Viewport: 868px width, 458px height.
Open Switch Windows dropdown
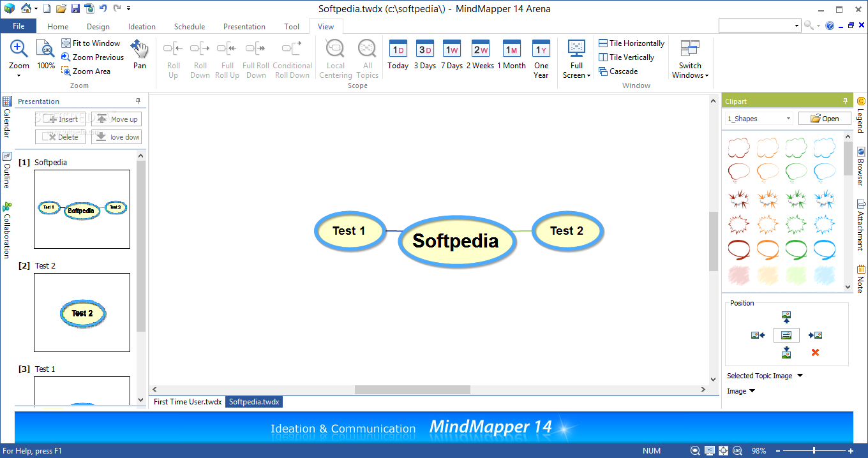tap(707, 75)
